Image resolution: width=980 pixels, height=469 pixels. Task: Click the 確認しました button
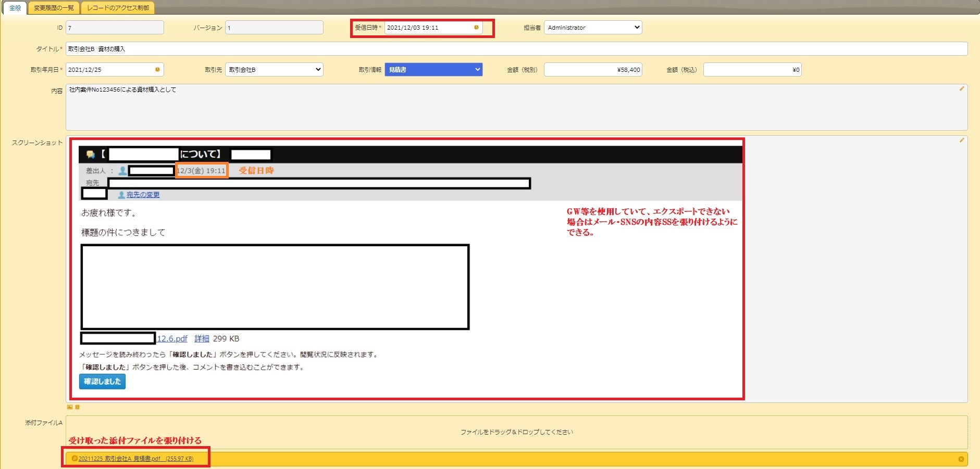point(102,382)
